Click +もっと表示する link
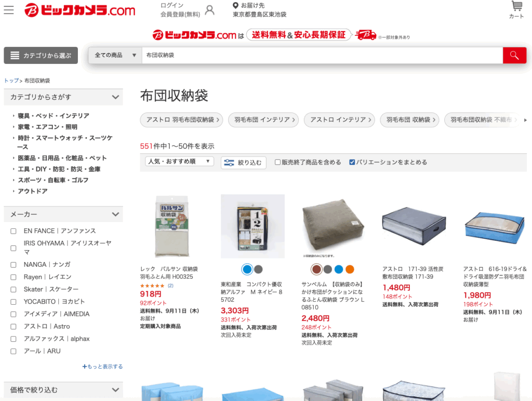Viewport: 532px width, 401px height. point(102,366)
